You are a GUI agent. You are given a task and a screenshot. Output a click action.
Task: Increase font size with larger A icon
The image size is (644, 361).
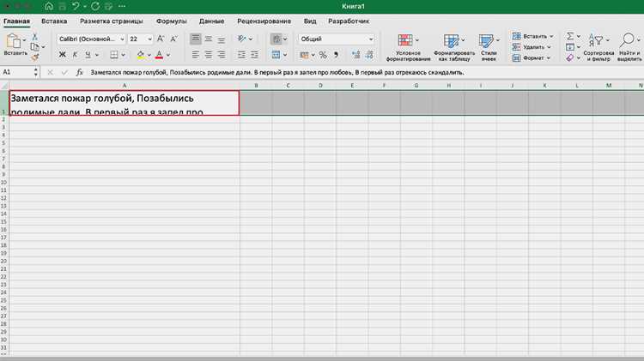pos(161,39)
